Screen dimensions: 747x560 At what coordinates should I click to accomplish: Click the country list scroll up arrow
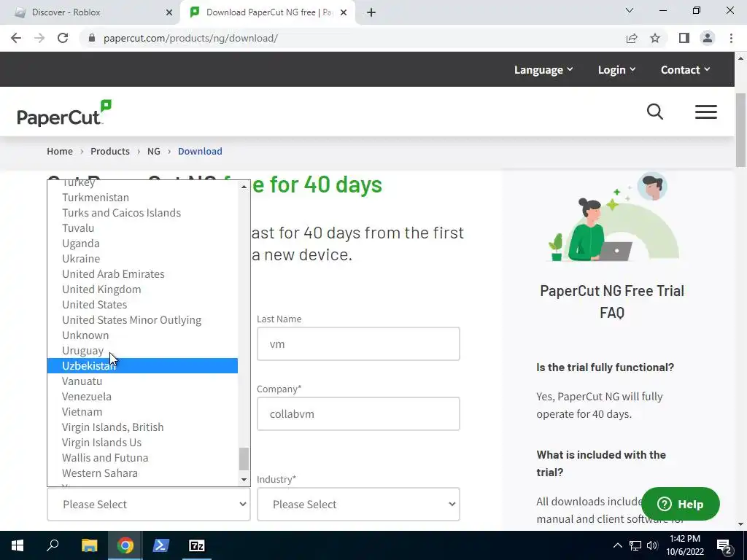(244, 187)
